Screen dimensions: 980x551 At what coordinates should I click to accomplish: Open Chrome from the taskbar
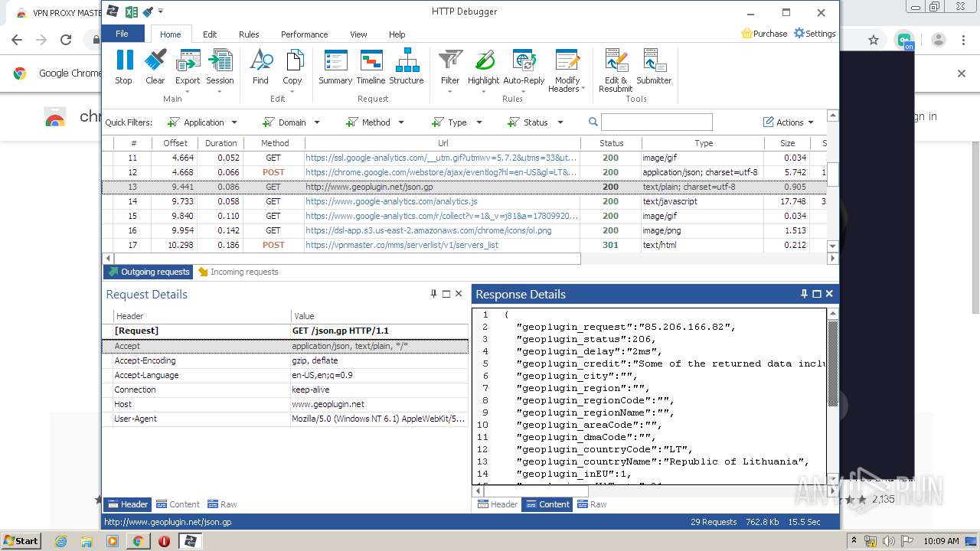pos(138,541)
